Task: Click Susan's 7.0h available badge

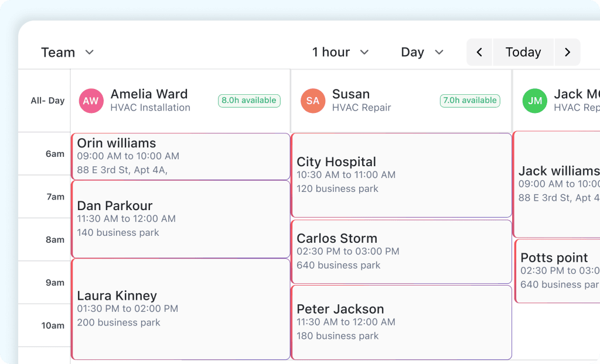Action: click(x=470, y=100)
